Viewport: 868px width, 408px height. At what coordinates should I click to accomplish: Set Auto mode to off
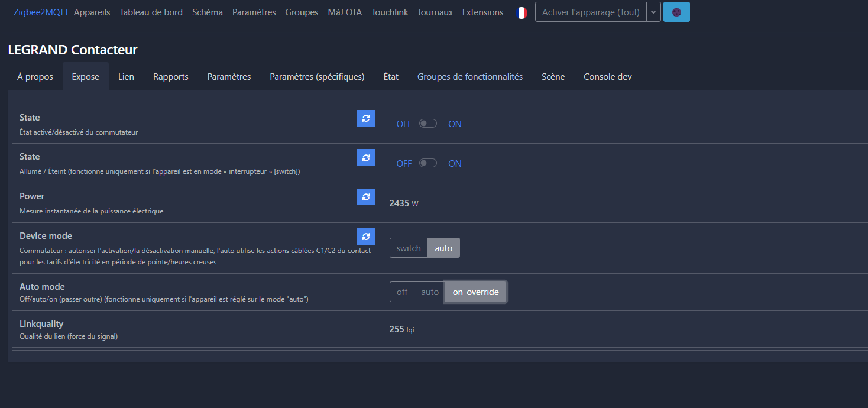402,292
